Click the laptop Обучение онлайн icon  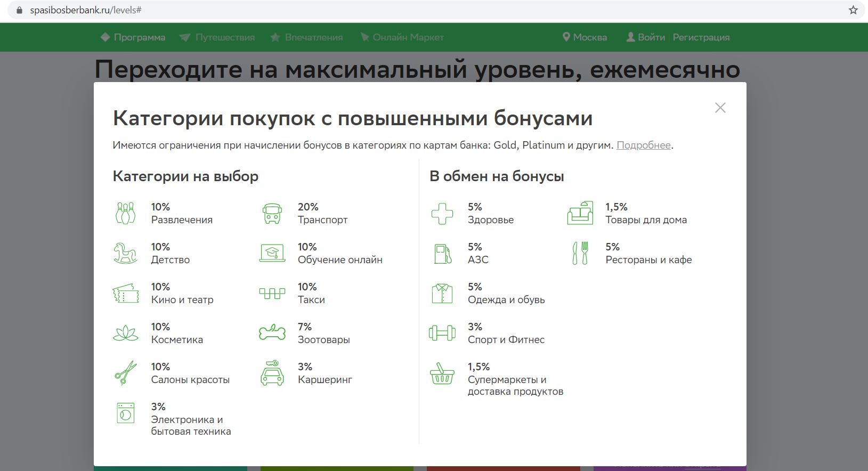pyautogui.click(x=272, y=253)
